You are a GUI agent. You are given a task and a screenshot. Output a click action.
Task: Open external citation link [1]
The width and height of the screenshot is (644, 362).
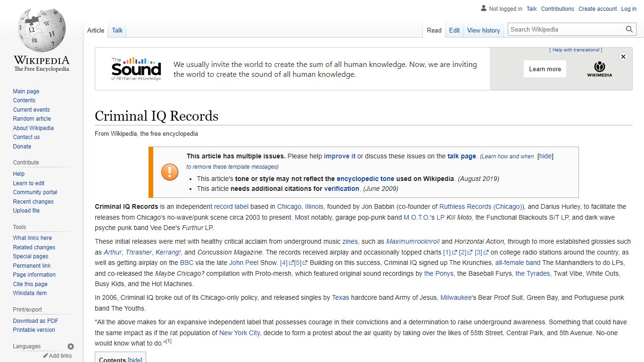450,252
